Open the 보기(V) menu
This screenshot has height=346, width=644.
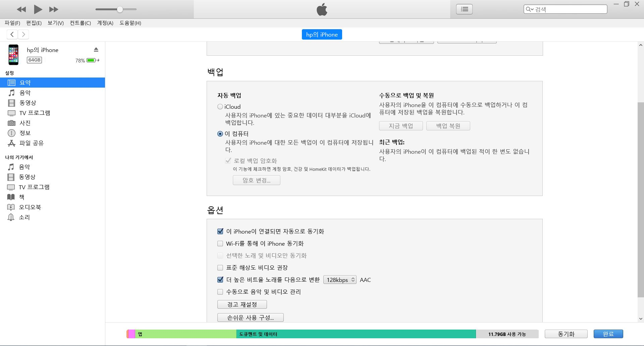click(x=56, y=23)
